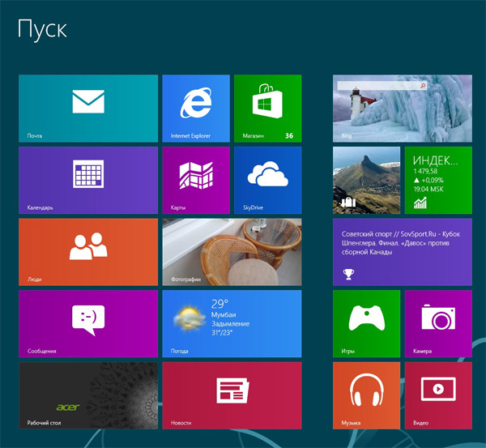The image size is (486, 448).
Task: Launch the Камера camera tile
Action: point(437,323)
